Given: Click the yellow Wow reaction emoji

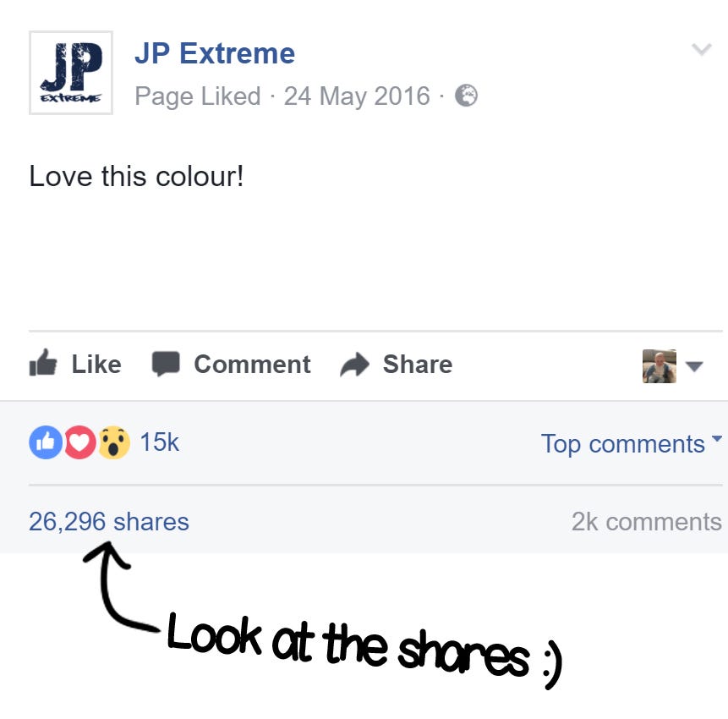Looking at the screenshot, I should tap(114, 442).
